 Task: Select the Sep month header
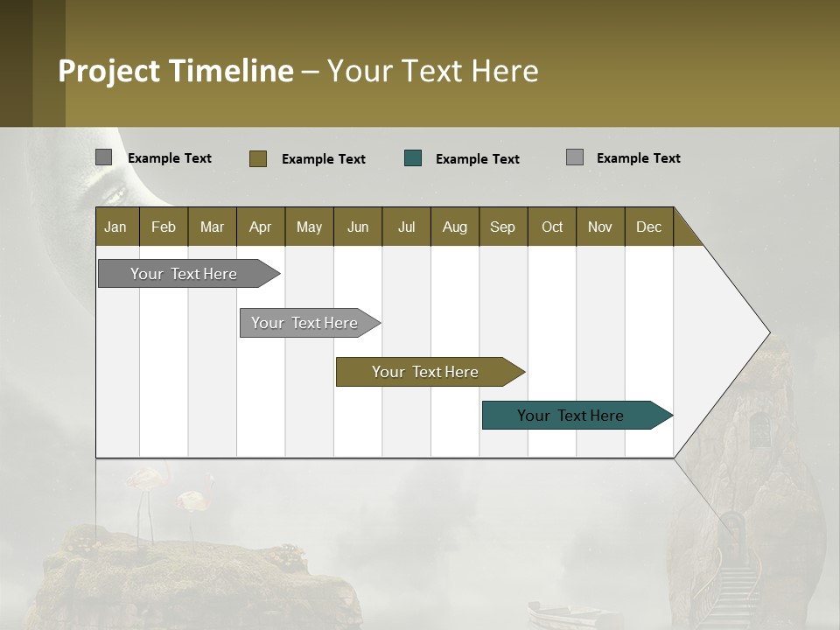click(503, 227)
